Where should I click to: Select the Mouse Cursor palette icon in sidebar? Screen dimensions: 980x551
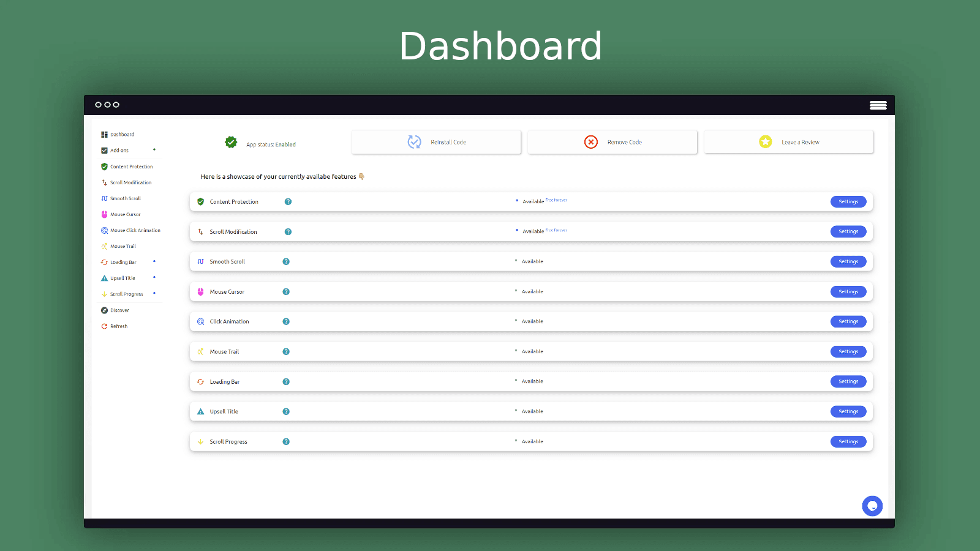tap(104, 214)
